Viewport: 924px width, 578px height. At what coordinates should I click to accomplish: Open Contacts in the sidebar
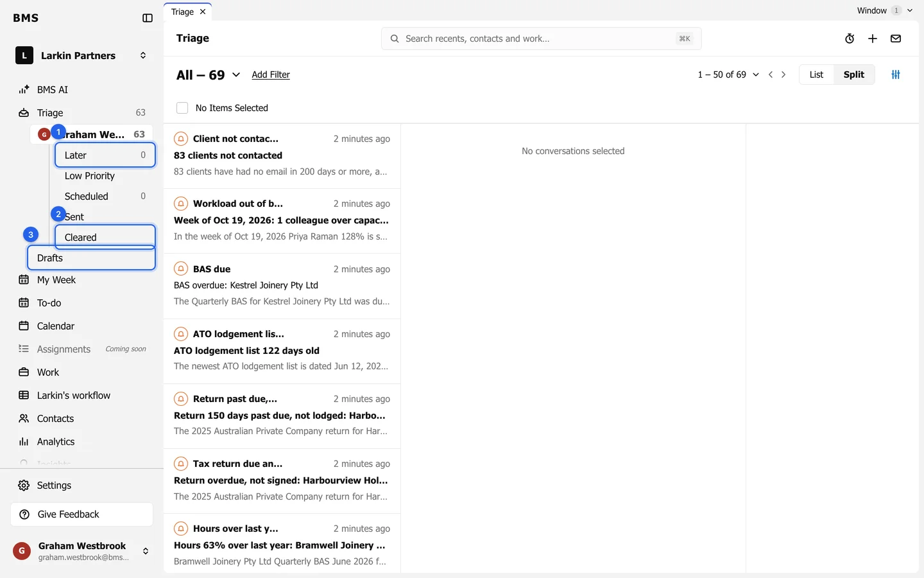click(x=82, y=418)
